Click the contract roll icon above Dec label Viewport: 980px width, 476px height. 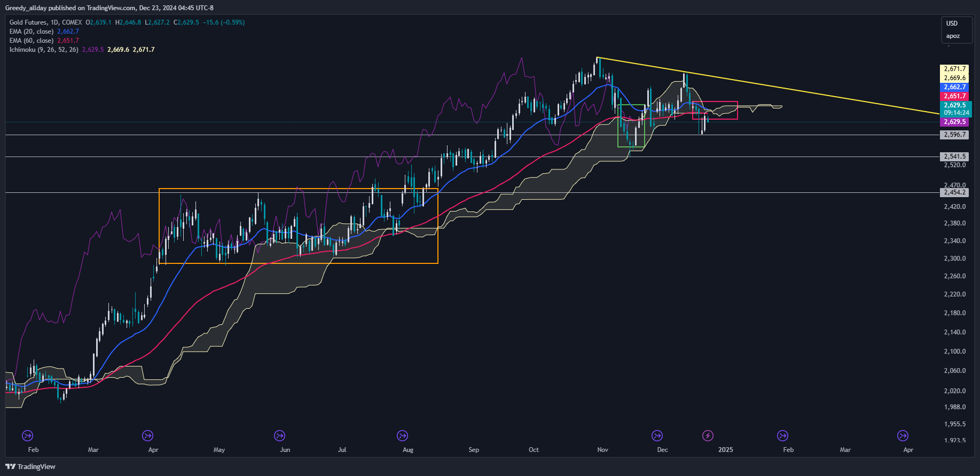pos(657,436)
